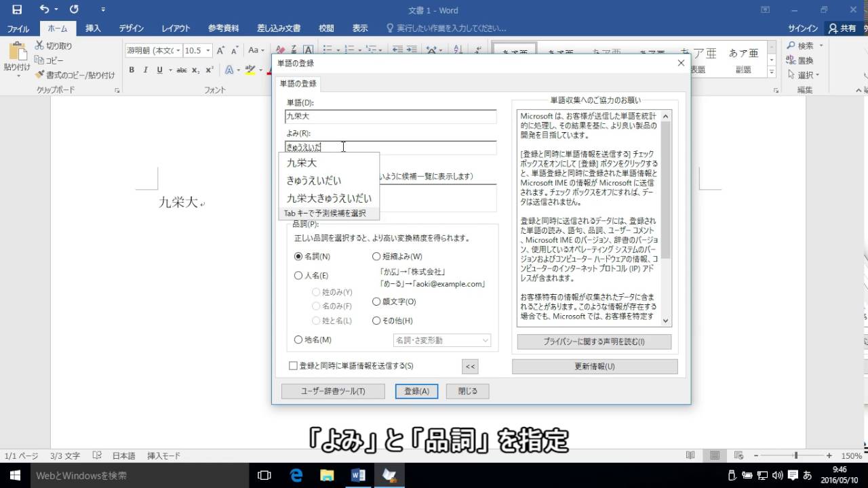Click the Redo icon in title bar
The image size is (868, 488).
74,9
